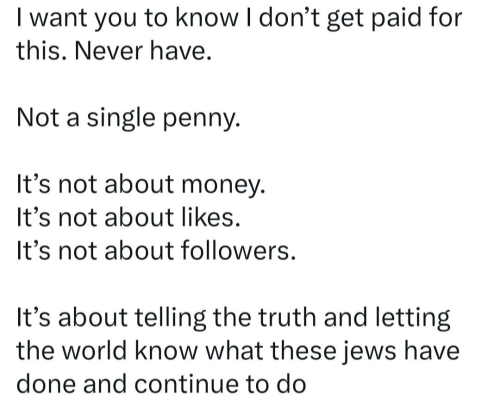This screenshot has width=500, height=403.
Task: Click the word "telling" in the post
Action: pyautogui.click(x=170, y=317)
